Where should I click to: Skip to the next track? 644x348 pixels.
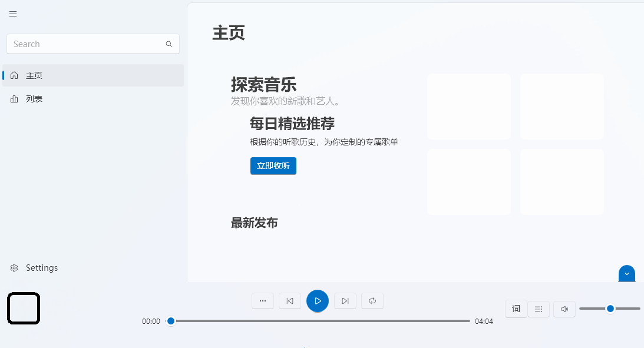point(345,300)
